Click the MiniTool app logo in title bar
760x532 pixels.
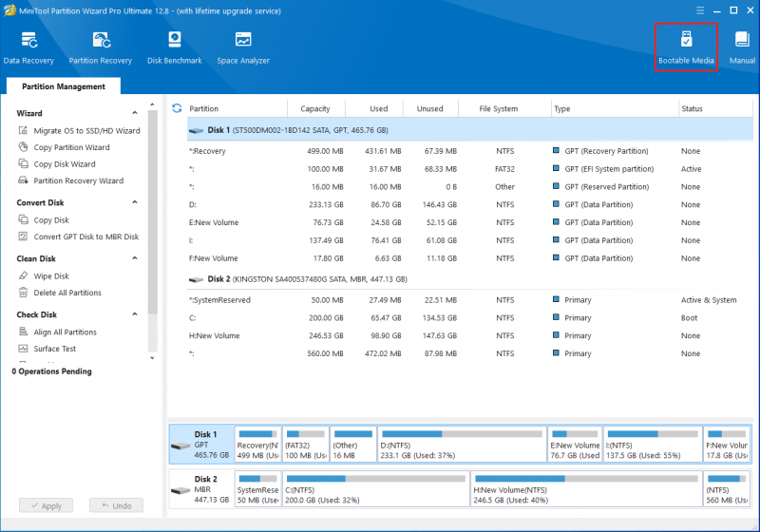tap(9, 10)
